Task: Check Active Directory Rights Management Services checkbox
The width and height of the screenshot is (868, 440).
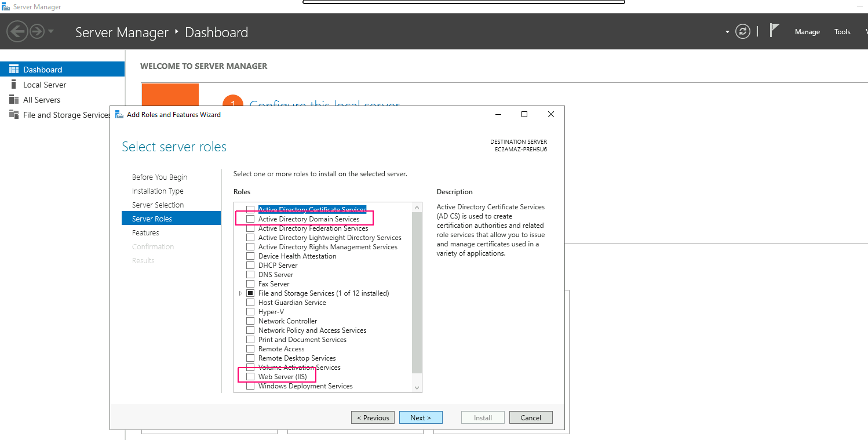Action: [x=250, y=247]
